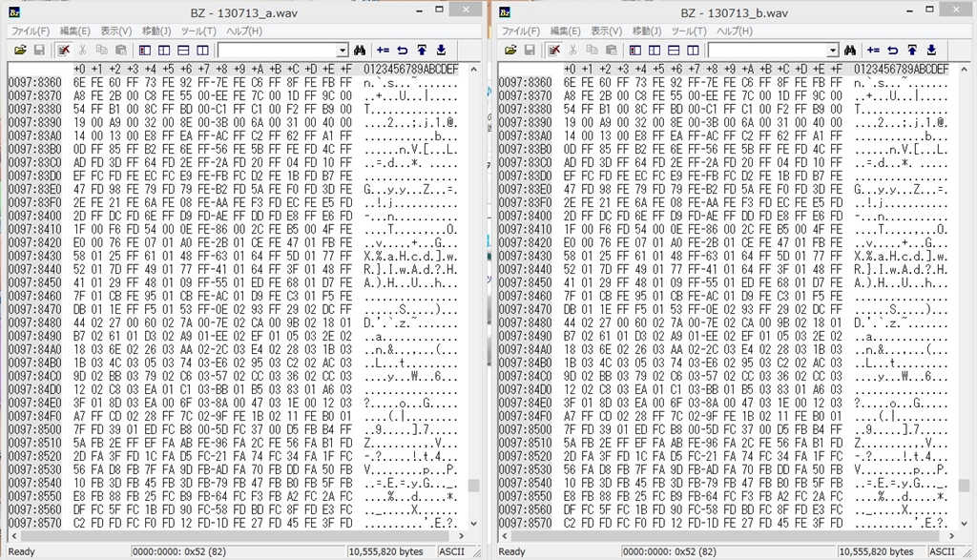This screenshot has width=977, height=560.
Task: Toggle structure view pane in 130713_a.wav window
Action: 164,50
